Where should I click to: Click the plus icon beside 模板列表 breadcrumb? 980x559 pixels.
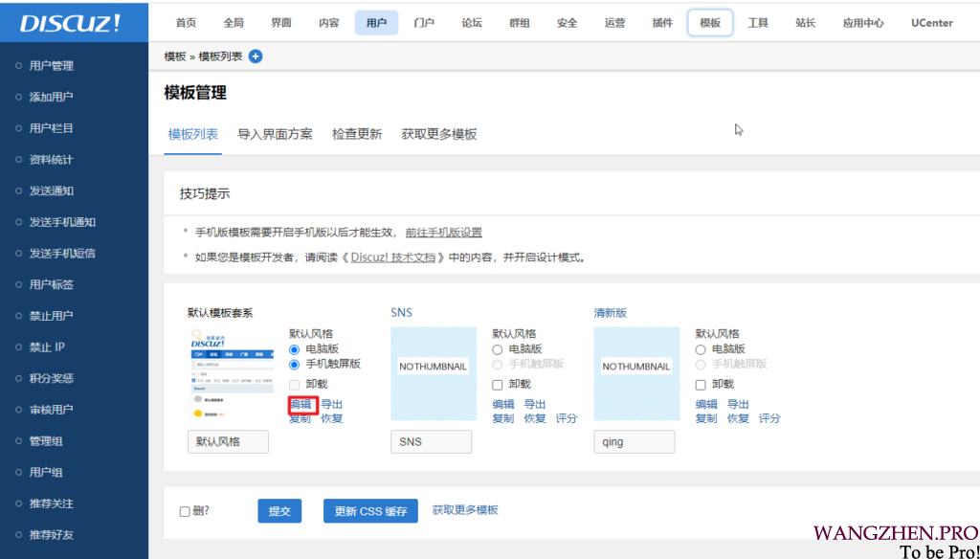coord(256,56)
